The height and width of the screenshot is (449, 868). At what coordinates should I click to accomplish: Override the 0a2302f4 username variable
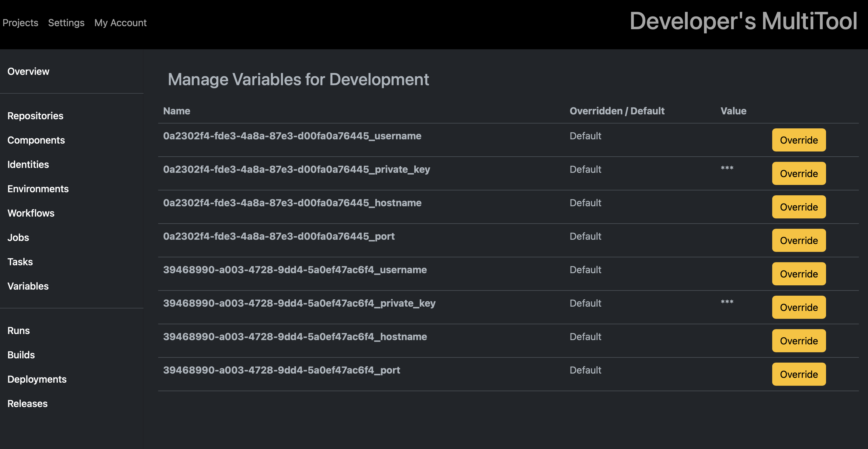(798, 140)
